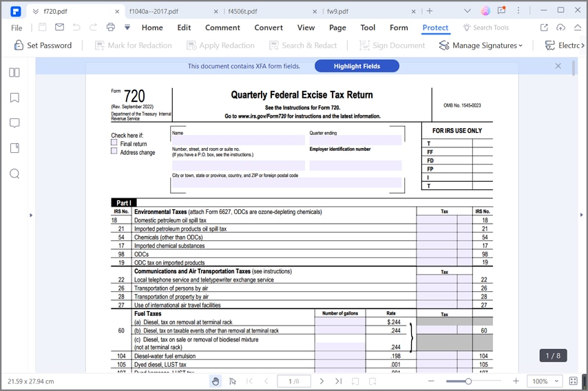588x391 pixels.
Task: Open the tab list dropdown chevron
Action: 468,11
